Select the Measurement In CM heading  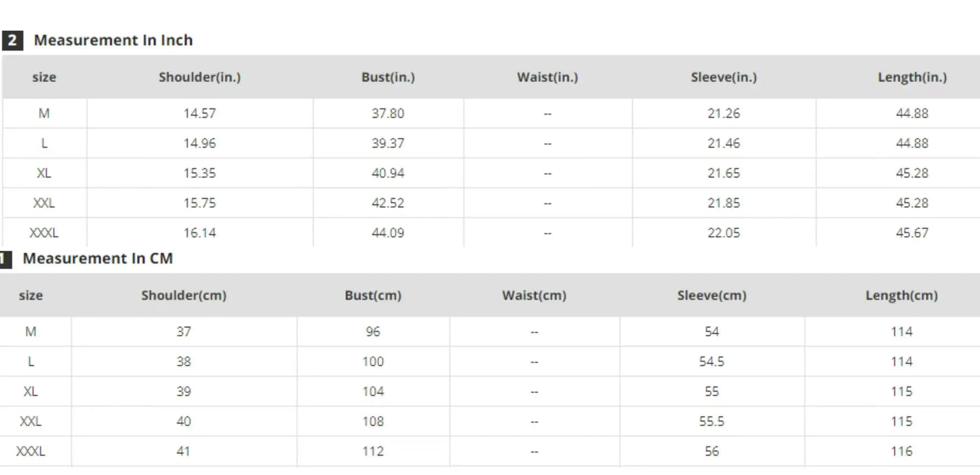98,258
